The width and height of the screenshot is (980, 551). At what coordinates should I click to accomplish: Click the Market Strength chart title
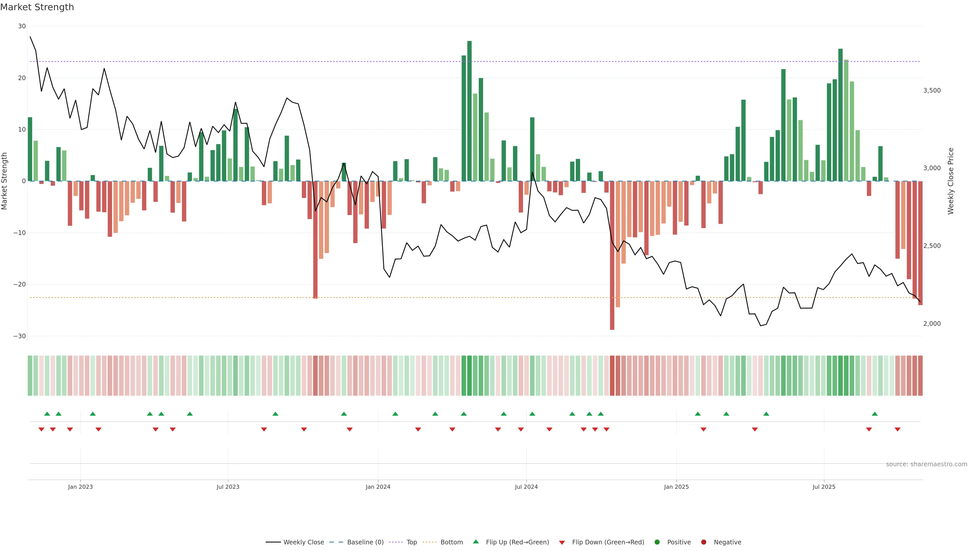(x=37, y=7)
